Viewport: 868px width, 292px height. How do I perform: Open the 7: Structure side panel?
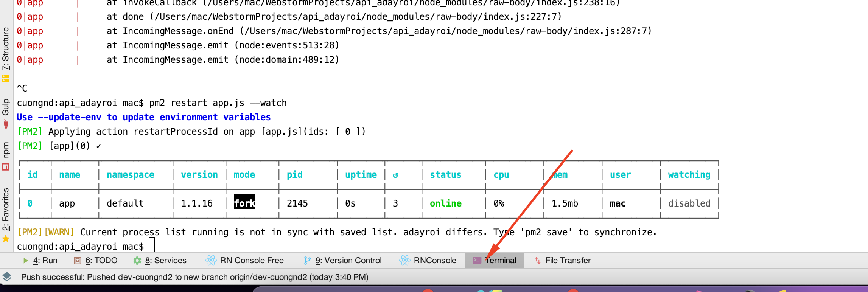(6, 54)
